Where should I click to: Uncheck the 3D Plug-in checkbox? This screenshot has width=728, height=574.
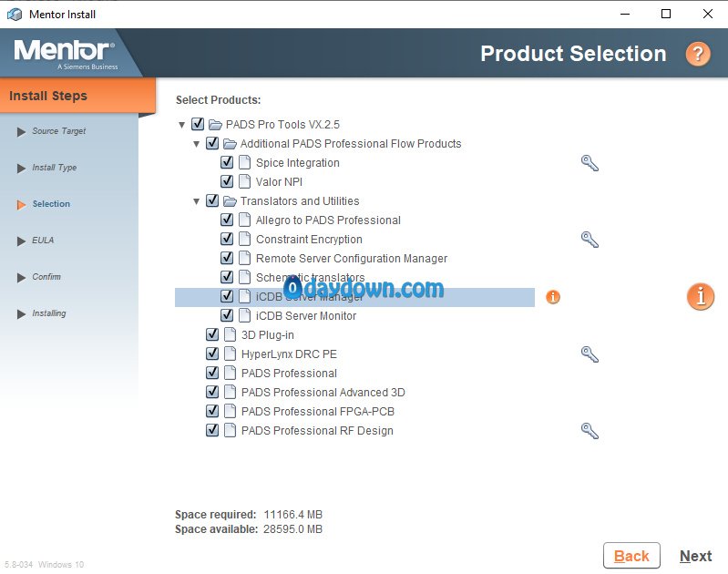212,334
